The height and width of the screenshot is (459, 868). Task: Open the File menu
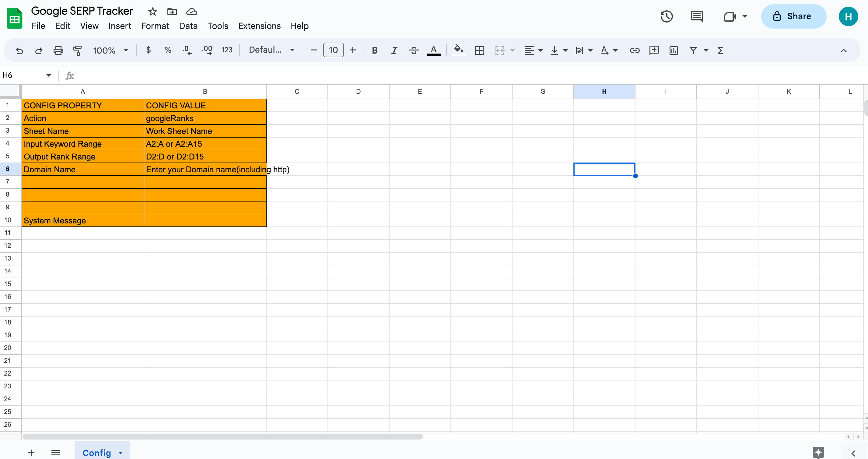coord(38,26)
